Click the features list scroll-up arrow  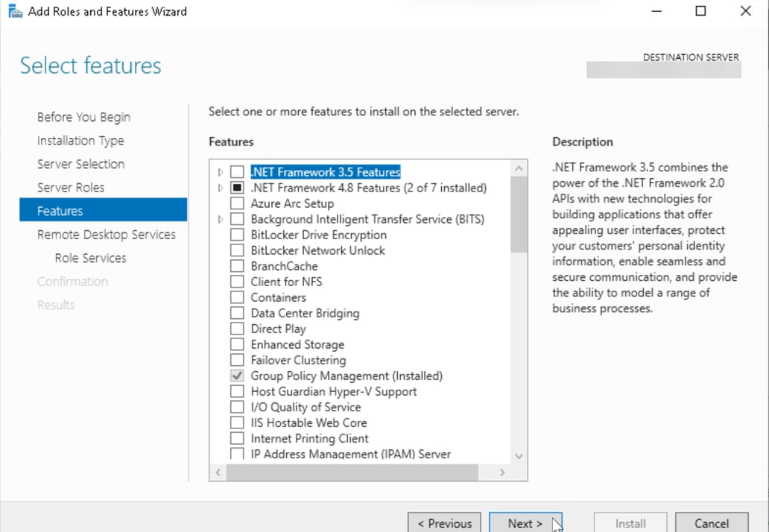[x=519, y=167]
